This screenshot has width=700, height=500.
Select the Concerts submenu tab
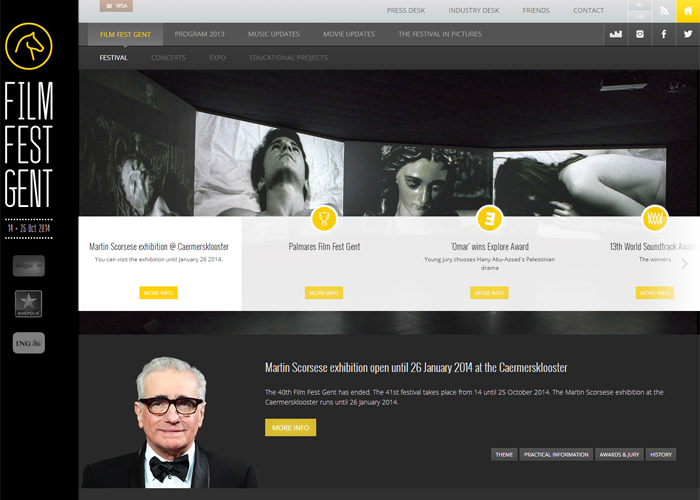[168, 58]
